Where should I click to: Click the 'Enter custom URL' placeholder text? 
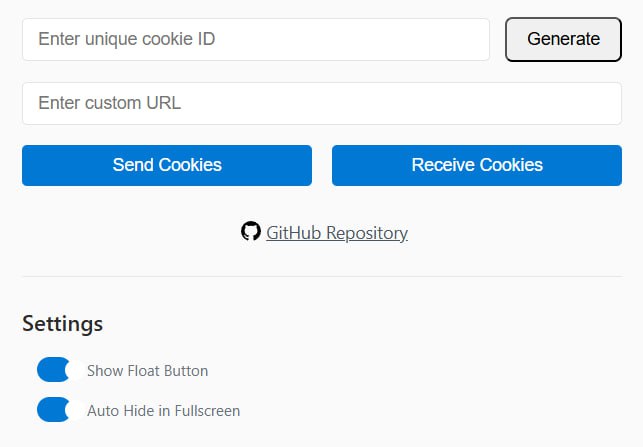click(x=109, y=103)
